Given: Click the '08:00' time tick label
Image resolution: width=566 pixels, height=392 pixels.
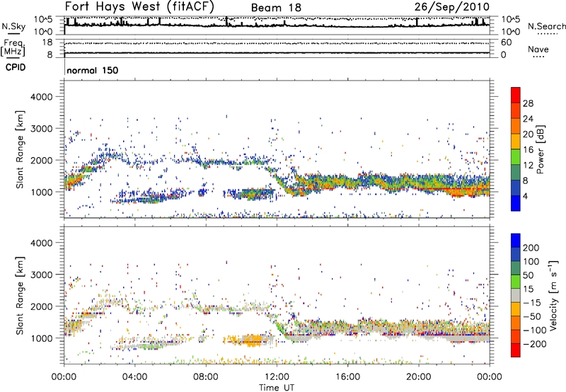Looking at the screenshot, I should coord(206,377).
